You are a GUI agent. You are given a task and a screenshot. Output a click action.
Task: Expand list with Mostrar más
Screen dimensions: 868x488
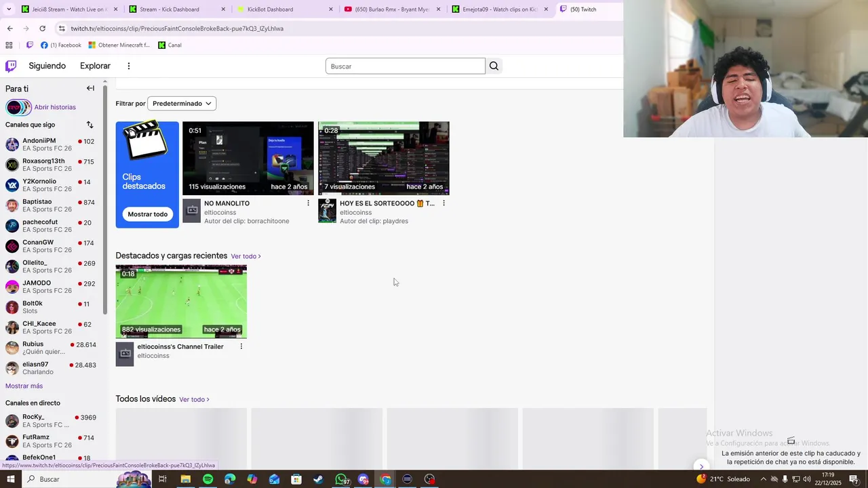[24, 386]
